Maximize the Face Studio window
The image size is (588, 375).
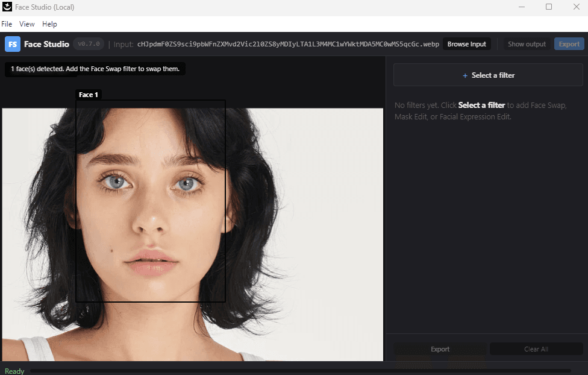(549, 7)
